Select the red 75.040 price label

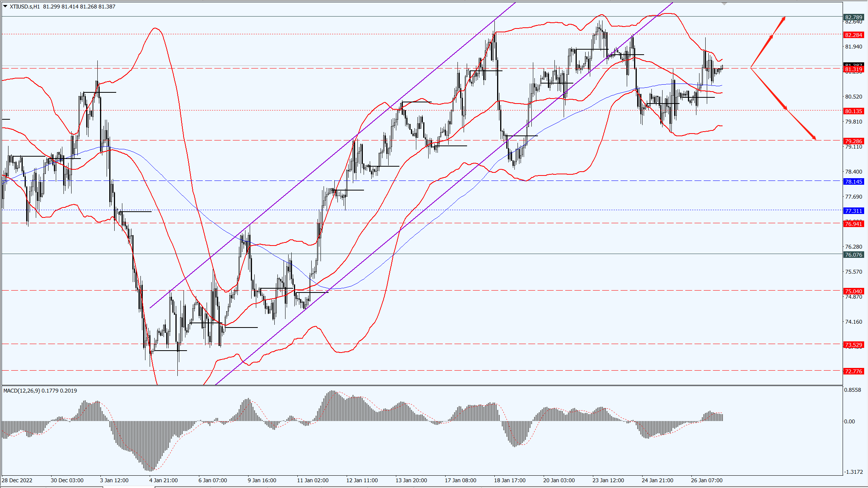pos(853,291)
